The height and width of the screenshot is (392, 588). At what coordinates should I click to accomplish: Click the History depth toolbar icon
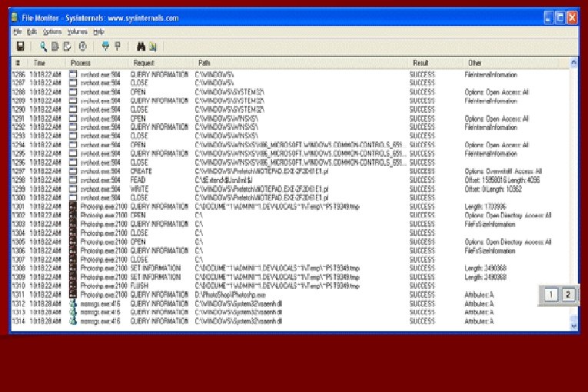[118, 47]
